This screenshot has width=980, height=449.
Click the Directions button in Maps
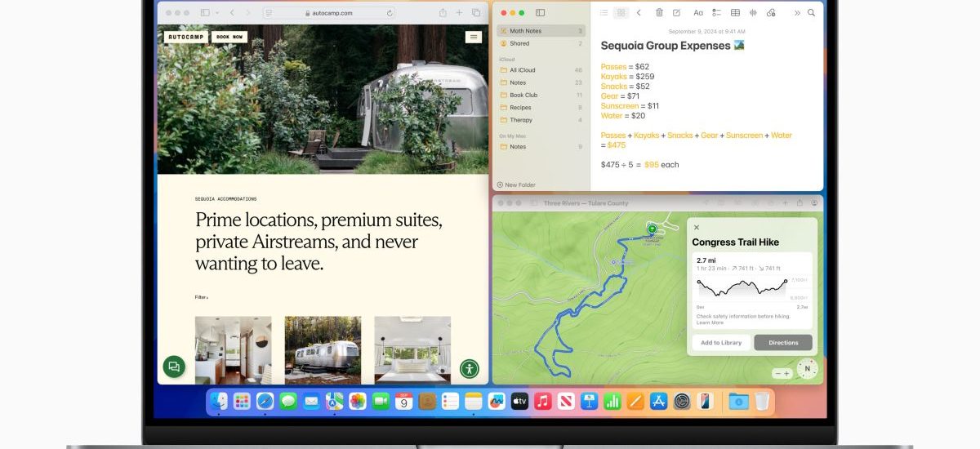782,343
